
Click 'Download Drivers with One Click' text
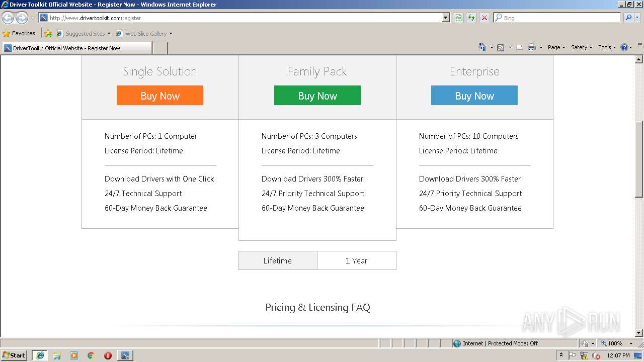pos(159,179)
